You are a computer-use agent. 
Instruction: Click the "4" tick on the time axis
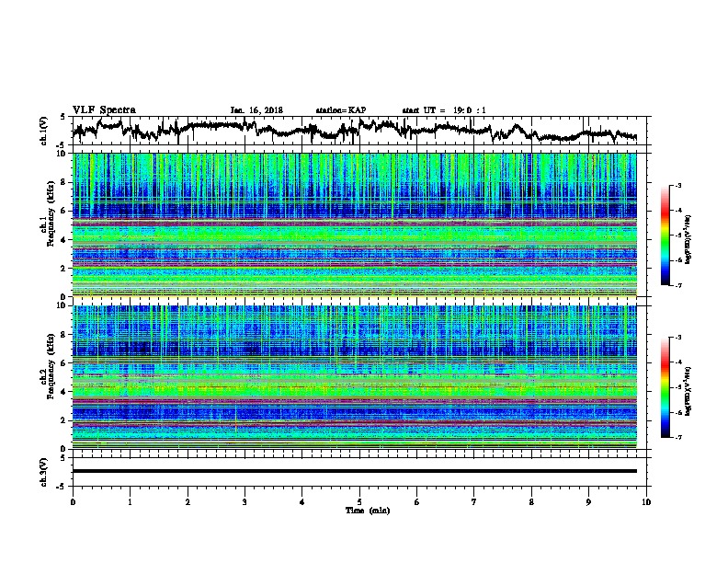point(302,502)
